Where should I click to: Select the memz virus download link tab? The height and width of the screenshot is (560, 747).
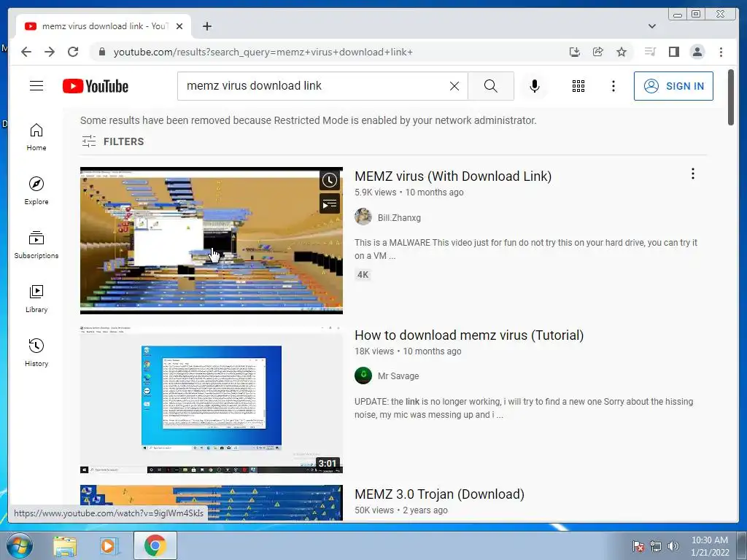[x=104, y=26]
